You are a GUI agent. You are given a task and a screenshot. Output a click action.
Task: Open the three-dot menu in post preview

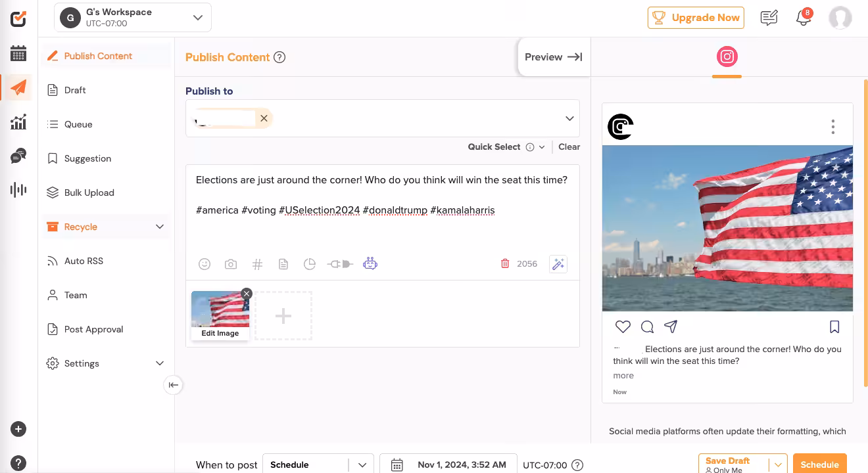pos(833,126)
